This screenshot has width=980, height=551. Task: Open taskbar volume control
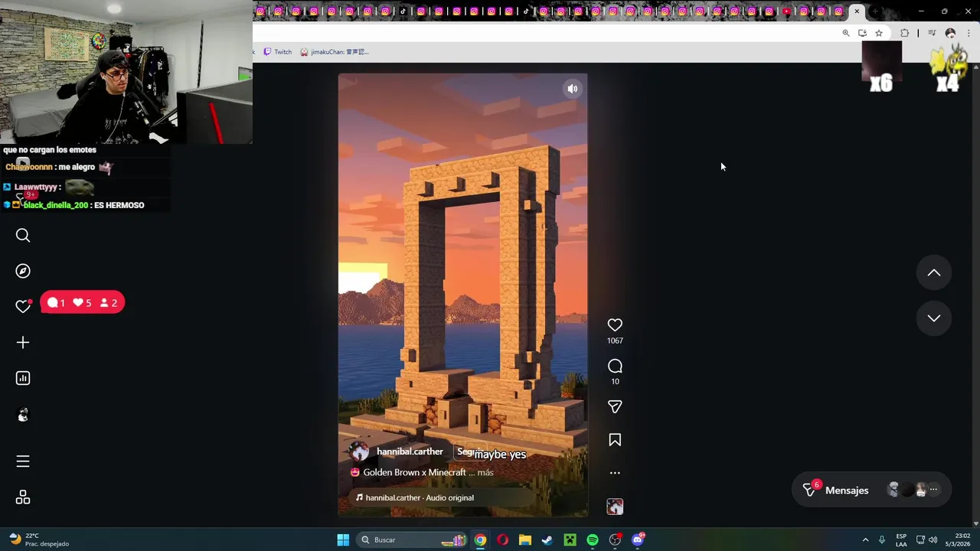[933, 540]
